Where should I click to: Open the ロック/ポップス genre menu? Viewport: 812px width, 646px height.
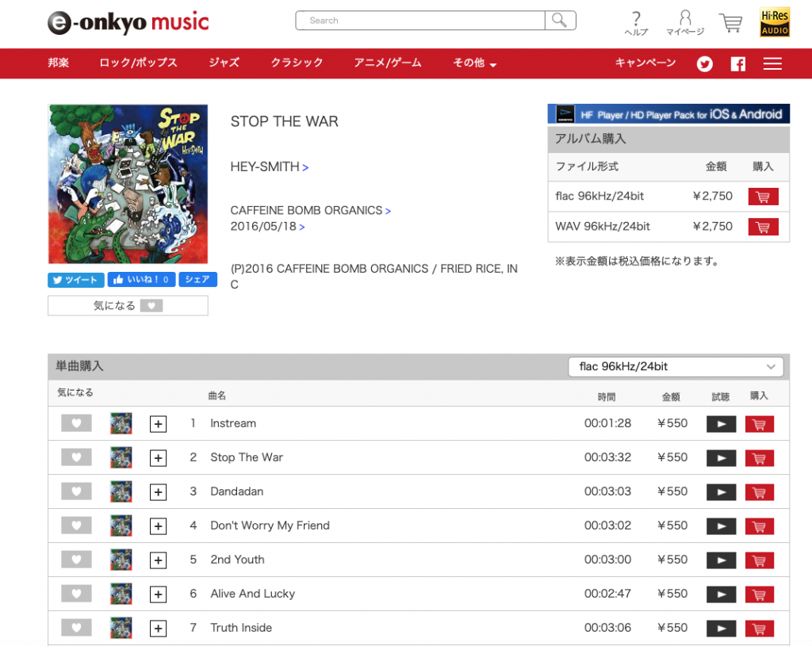coord(138,63)
